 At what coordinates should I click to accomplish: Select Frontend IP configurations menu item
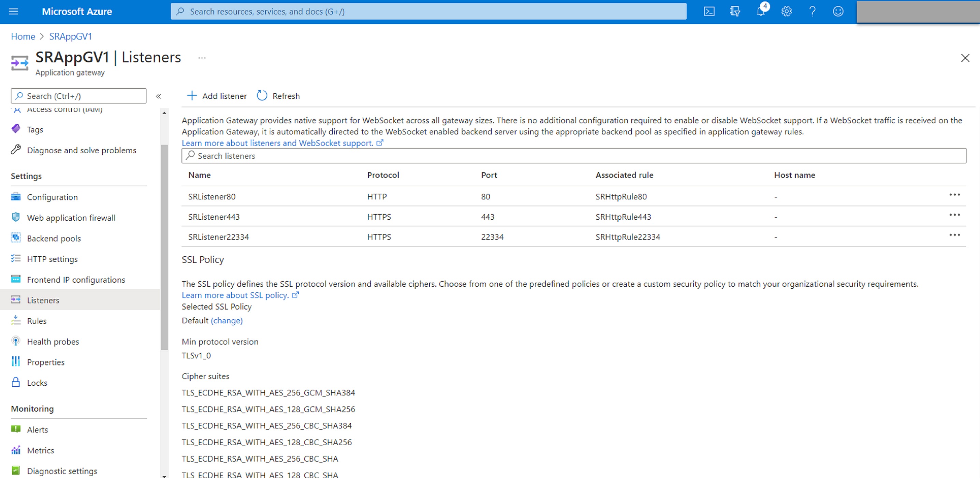76,279
